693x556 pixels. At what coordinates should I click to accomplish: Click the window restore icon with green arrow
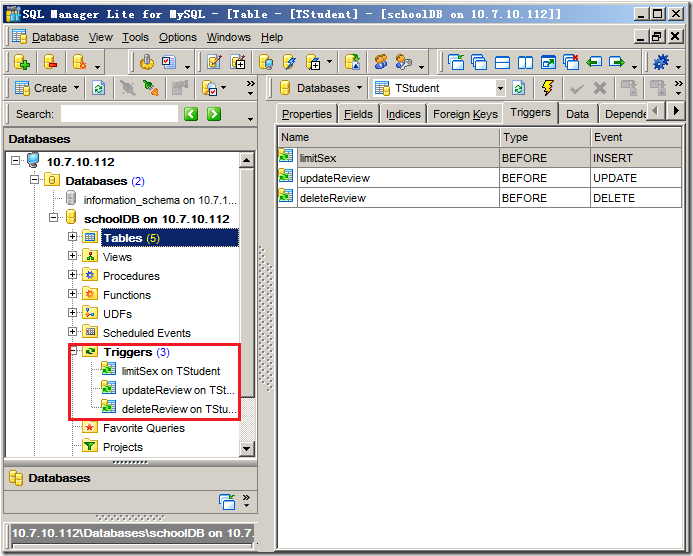[548, 62]
